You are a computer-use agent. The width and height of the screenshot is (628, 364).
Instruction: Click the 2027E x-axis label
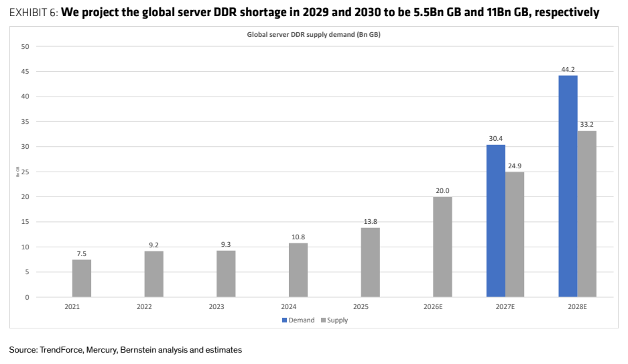click(505, 307)
